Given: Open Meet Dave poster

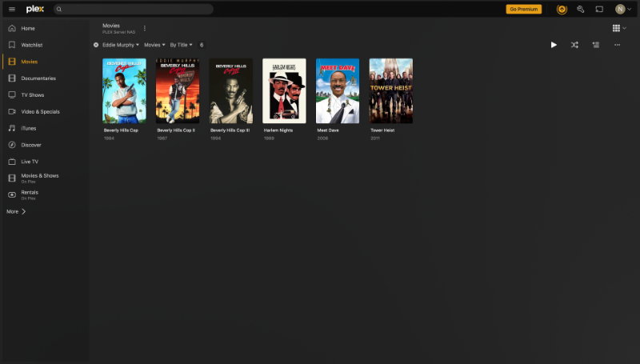Looking at the screenshot, I should (338, 90).
